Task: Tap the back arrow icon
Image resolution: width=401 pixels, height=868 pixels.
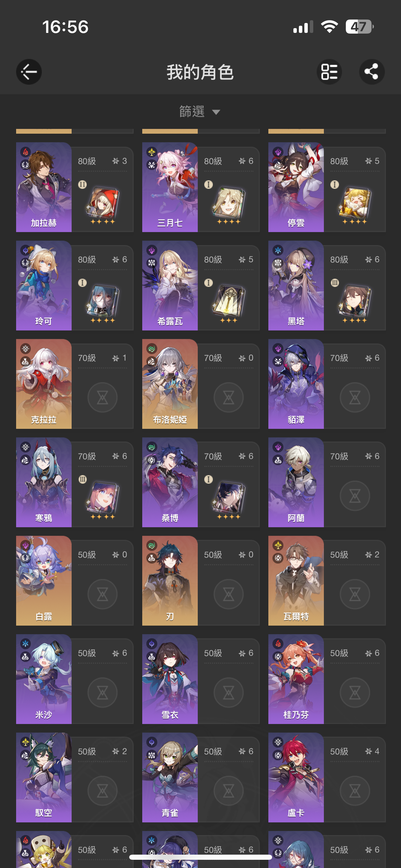Action: pos(29,72)
